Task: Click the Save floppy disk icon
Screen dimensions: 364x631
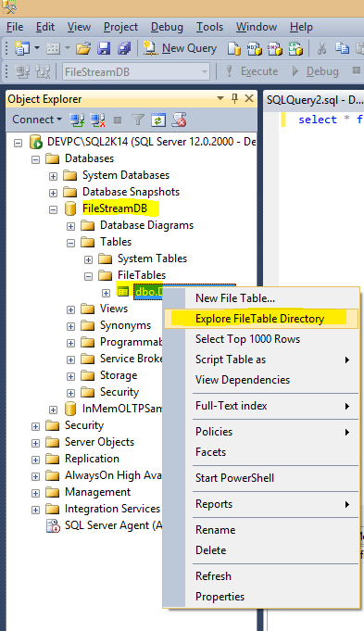Action: [104, 49]
